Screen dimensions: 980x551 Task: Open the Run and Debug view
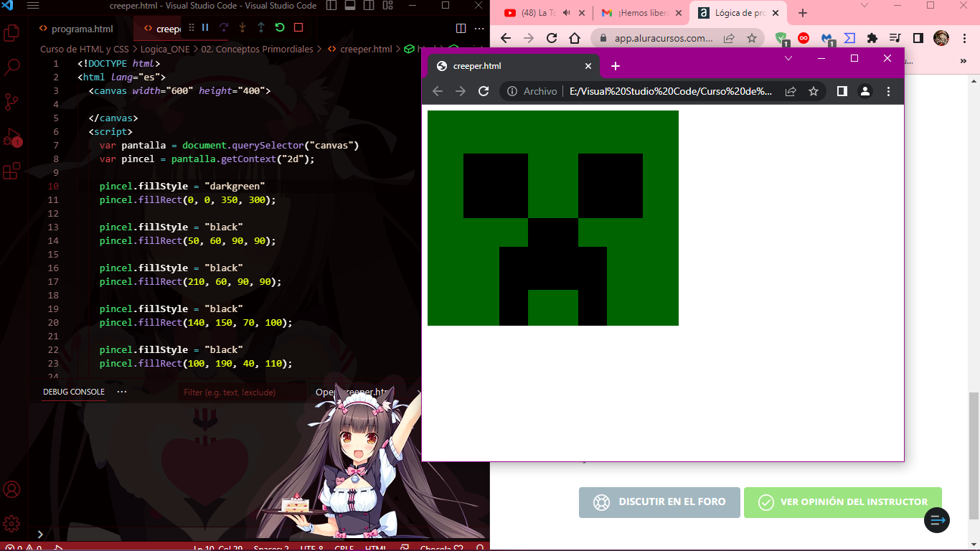(12, 136)
